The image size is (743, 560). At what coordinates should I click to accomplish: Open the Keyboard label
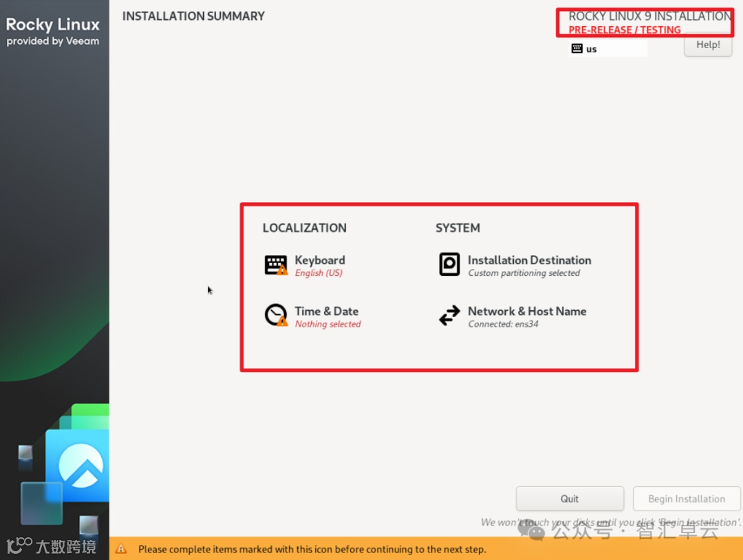click(320, 260)
